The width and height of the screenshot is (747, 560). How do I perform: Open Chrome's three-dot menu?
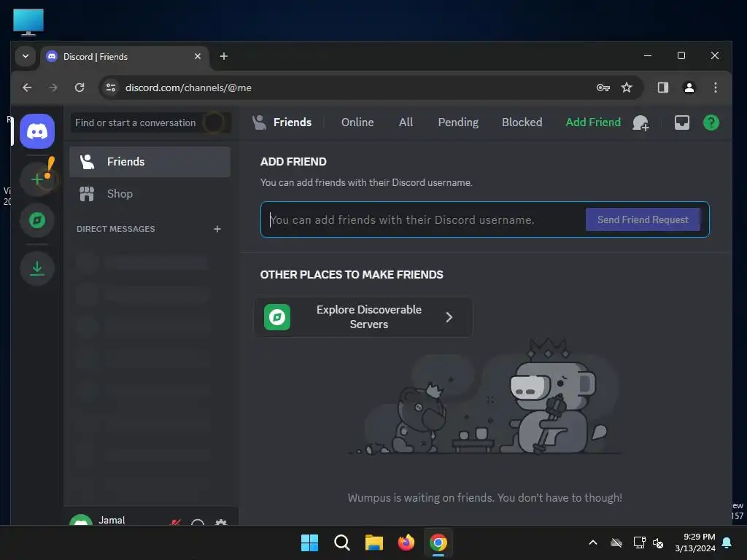(715, 87)
